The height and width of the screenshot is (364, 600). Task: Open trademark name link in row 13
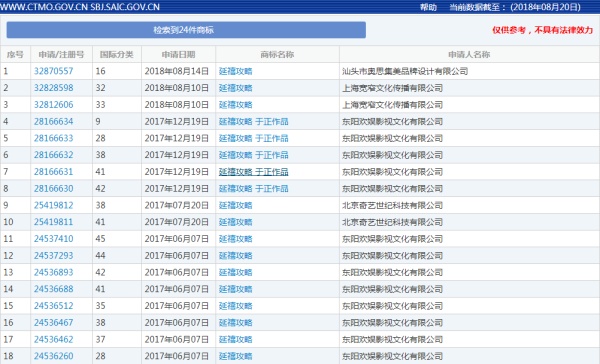pyautogui.click(x=235, y=273)
